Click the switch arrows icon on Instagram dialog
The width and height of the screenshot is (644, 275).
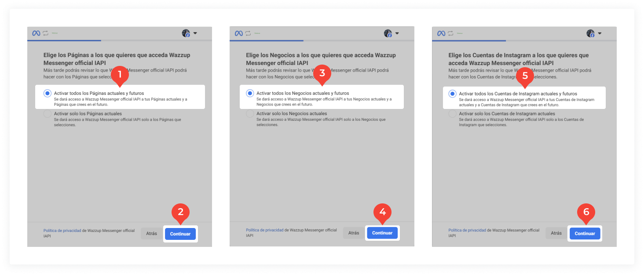(451, 33)
